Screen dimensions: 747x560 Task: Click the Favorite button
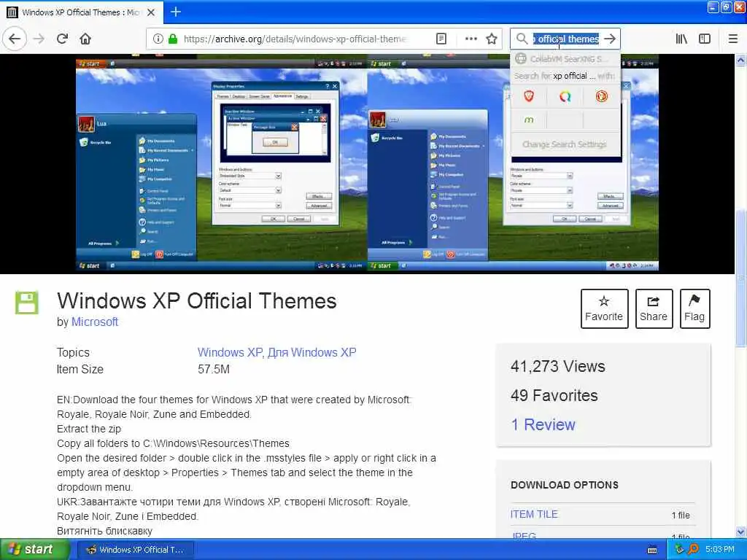pyautogui.click(x=604, y=308)
